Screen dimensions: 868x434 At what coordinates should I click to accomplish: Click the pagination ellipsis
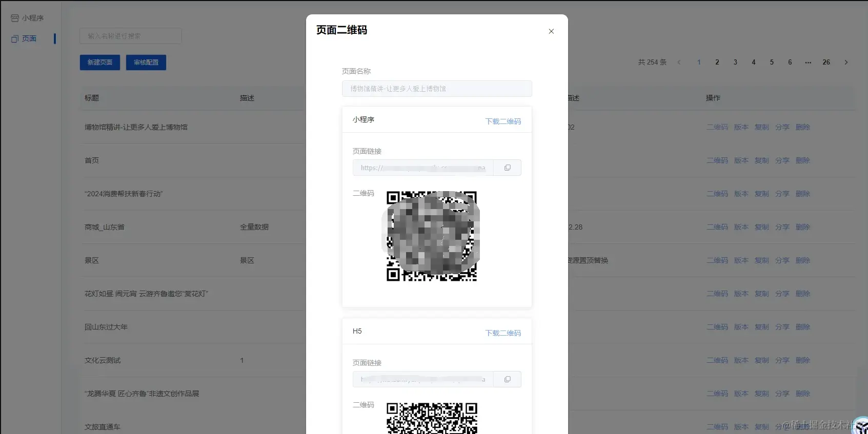click(808, 62)
